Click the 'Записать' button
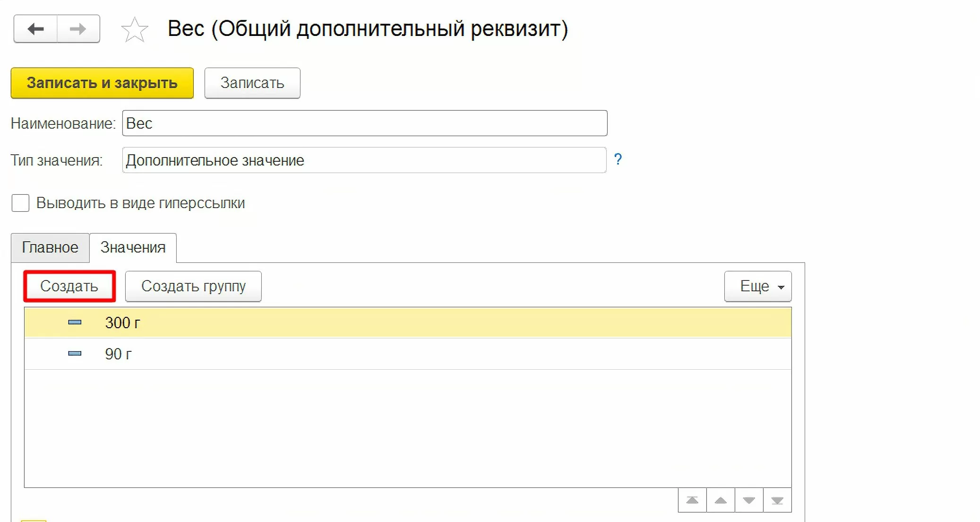Screen dimensions: 980x522 click(252, 83)
